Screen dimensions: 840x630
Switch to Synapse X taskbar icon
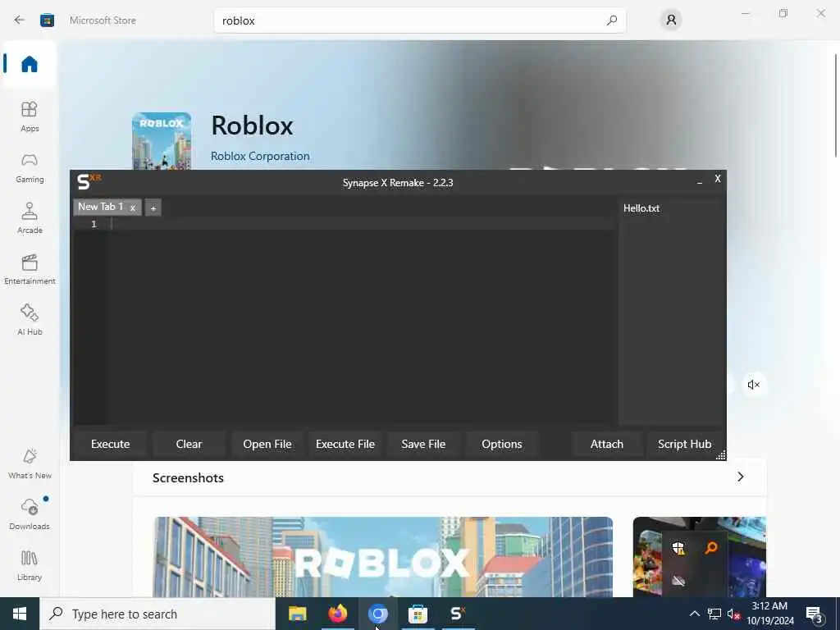click(x=458, y=614)
